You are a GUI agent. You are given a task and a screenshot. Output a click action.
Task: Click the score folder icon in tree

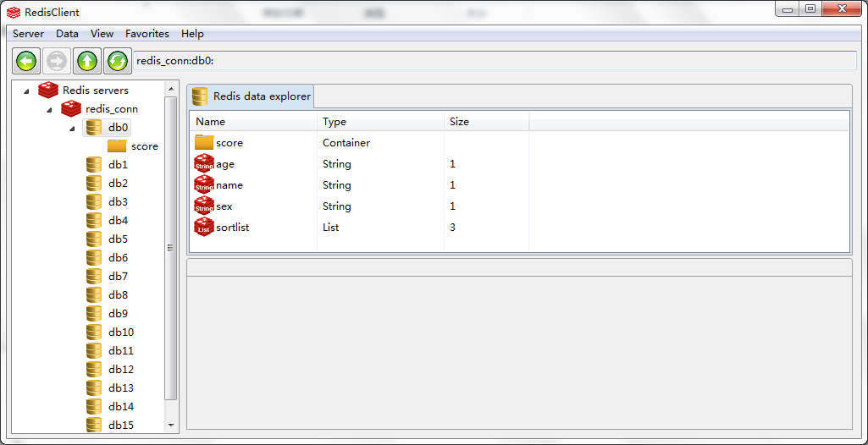click(x=117, y=146)
